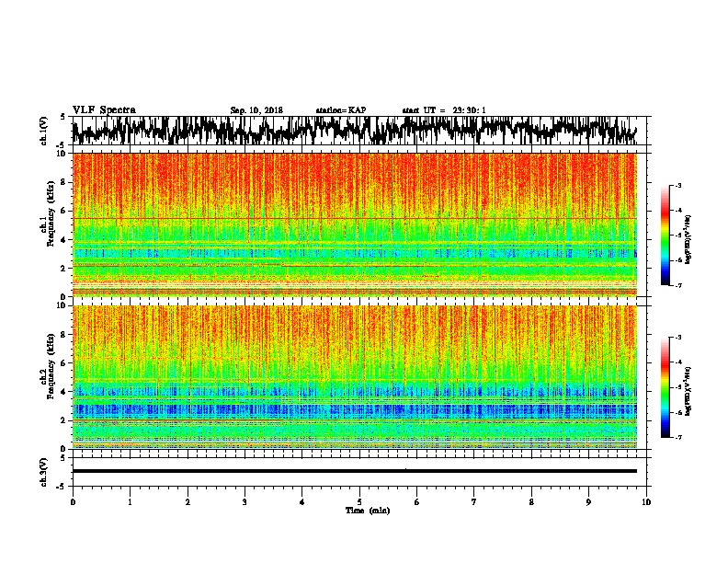This screenshot has height=563, width=728.
Task: Click the time axis tick label "8"
Action: coord(531,502)
